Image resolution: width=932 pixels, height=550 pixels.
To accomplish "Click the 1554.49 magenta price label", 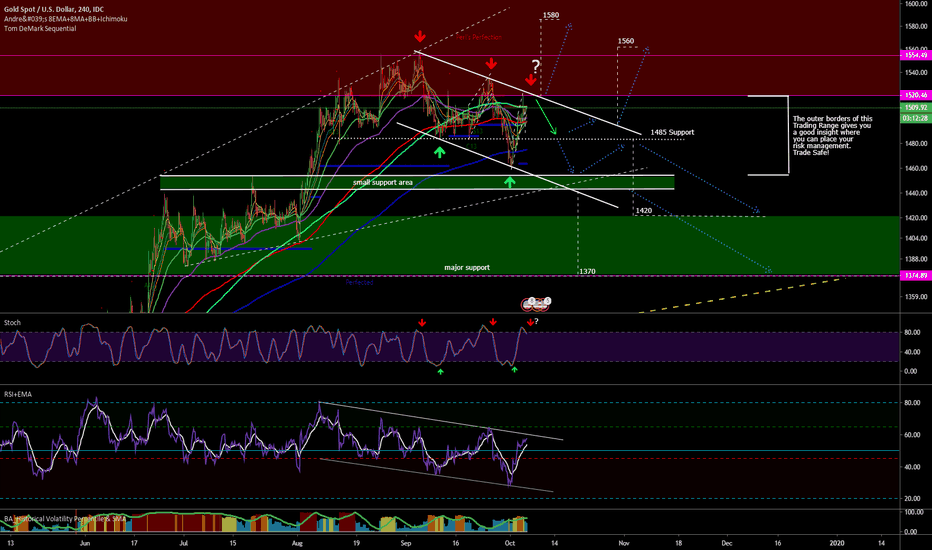I will tap(916, 55).
